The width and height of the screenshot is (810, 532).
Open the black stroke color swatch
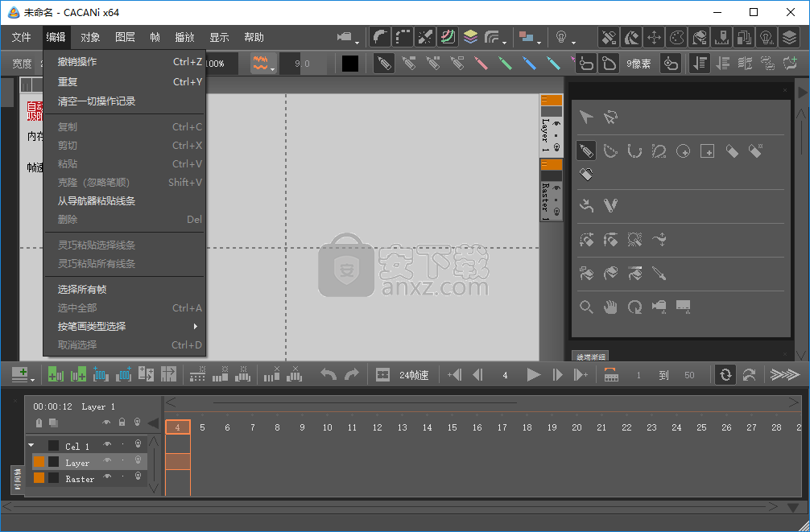[350, 64]
